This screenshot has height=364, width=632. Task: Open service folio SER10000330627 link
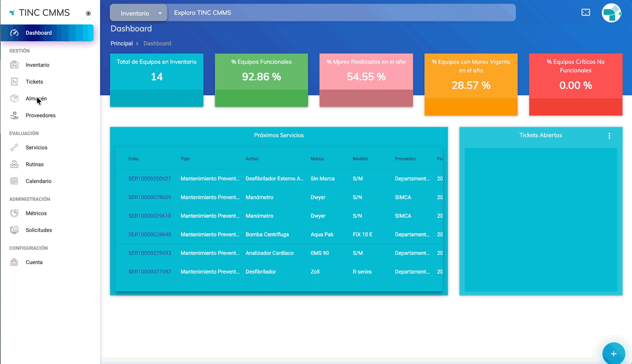(x=150, y=179)
